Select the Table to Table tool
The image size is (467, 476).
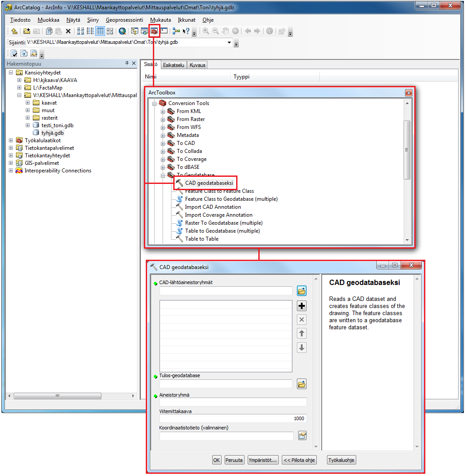click(202, 239)
